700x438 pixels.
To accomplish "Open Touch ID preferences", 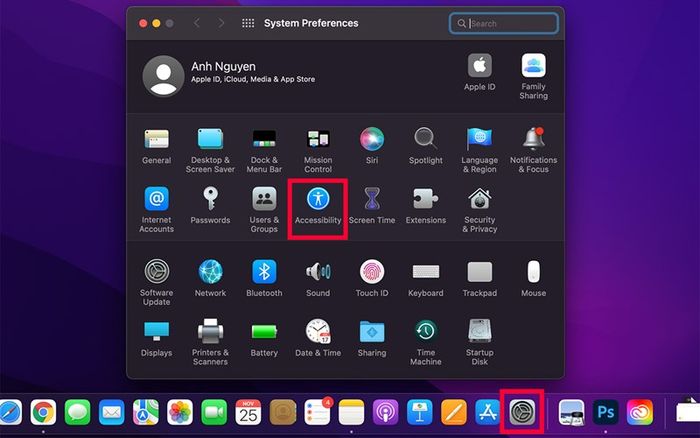I will pyautogui.click(x=372, y=279).
